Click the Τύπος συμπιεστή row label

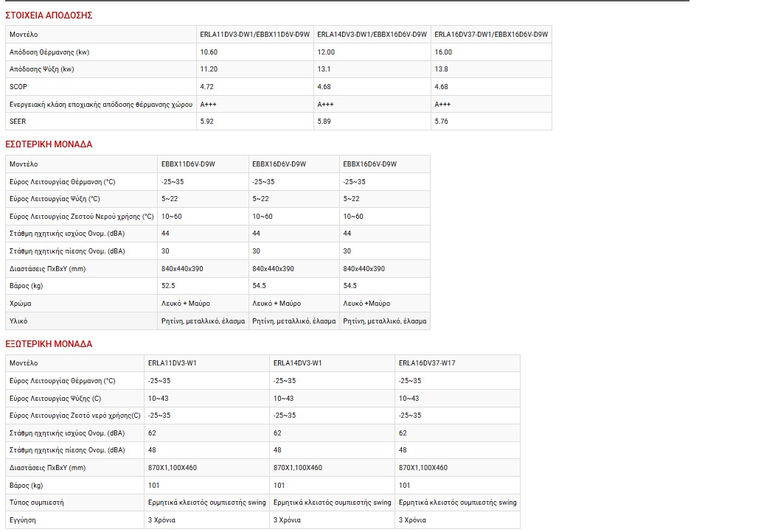37,503
